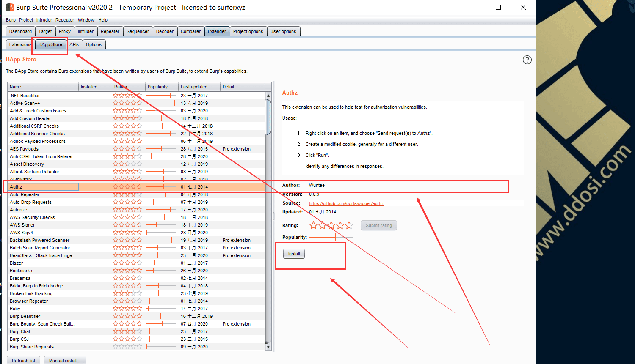This screenshot has height=364, width=635.
Task: Open the Authz GitHub source link
Action: pyautogui.click(x=346, y=203)
